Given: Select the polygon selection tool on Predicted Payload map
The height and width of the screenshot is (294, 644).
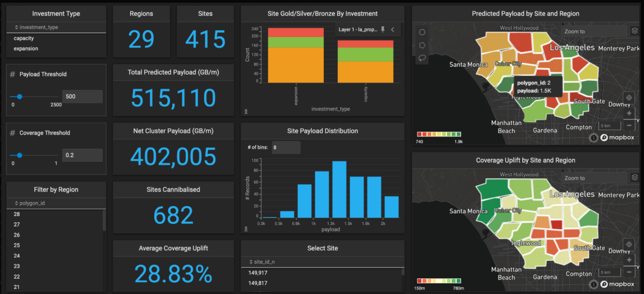Looking at the screenshot, I should [422, 45].
